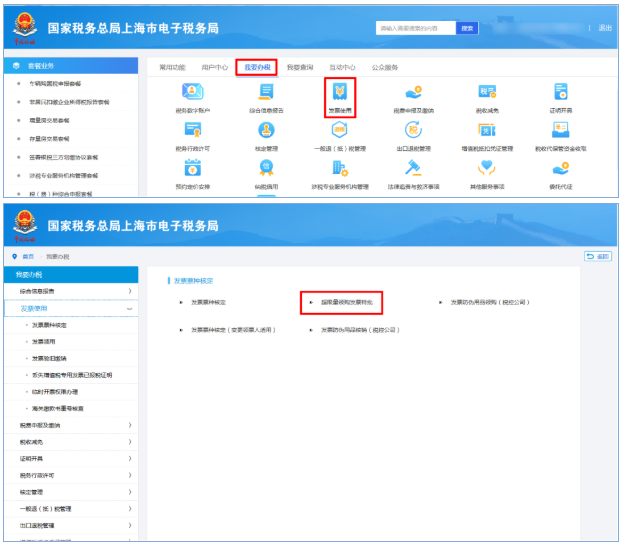The image size is (623, 546).
Task: Expand 一般退(抵)税管理 sidebar section
Action: click(x=71, y=509)
